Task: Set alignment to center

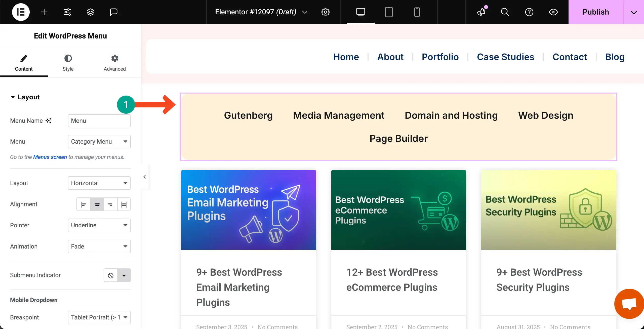Action: point(97,204)
